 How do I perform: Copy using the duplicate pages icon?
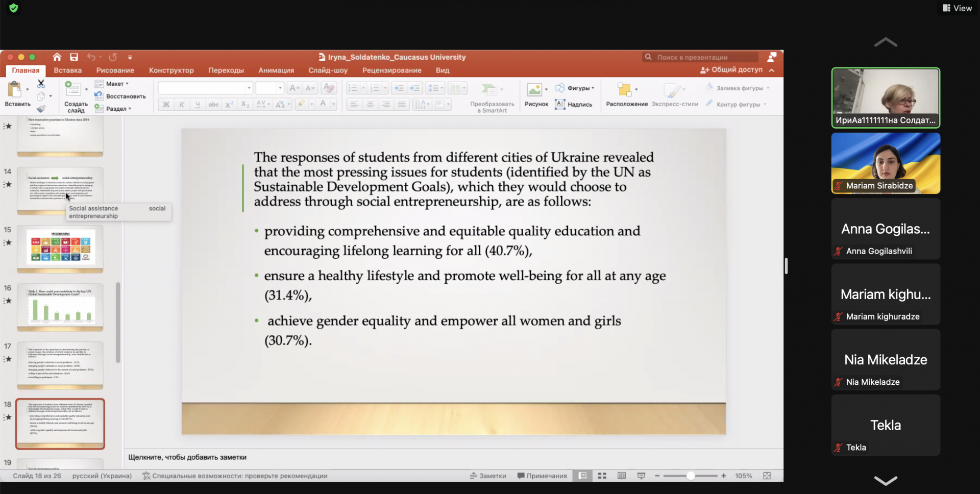tap(41, 96)
